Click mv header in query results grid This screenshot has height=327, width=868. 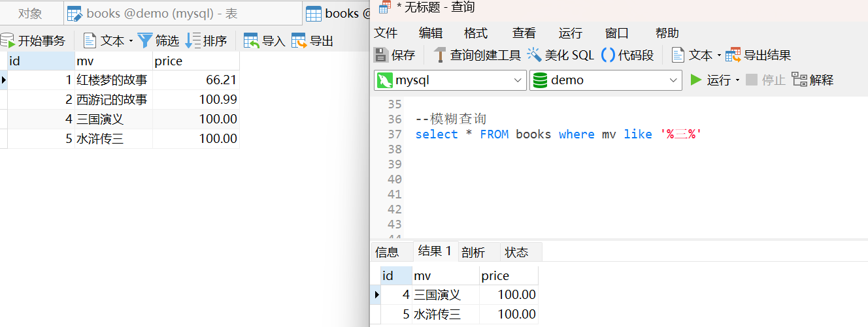[x=446, y=275]
